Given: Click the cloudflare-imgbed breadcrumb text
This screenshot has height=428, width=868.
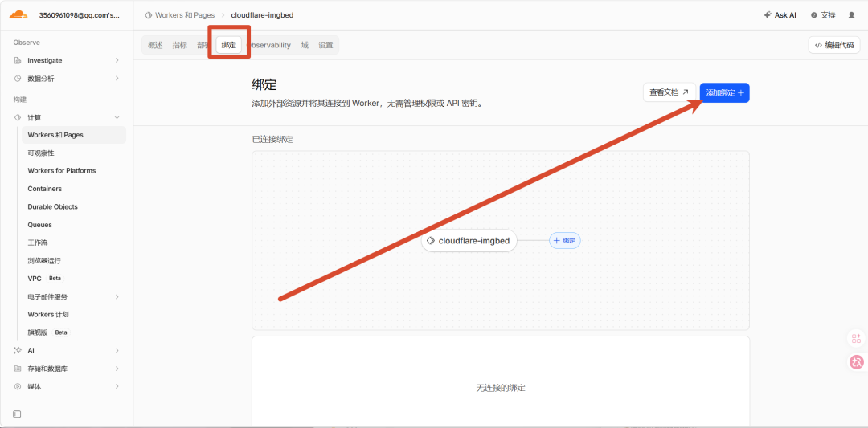Looking at the screenshot, I should pyautogui.click(x=262, y=15).
